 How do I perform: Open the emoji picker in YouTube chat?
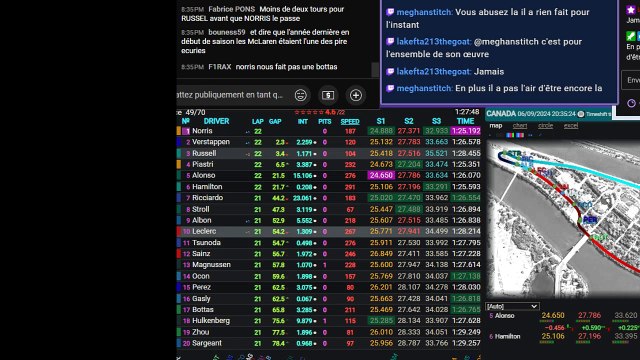coord(301,95)
